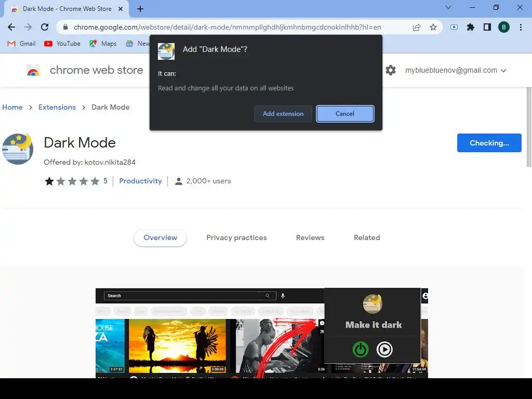The height and width of the screenshot is (399, 532).
Task: Click the address bar URL
Action: point(227,27)
